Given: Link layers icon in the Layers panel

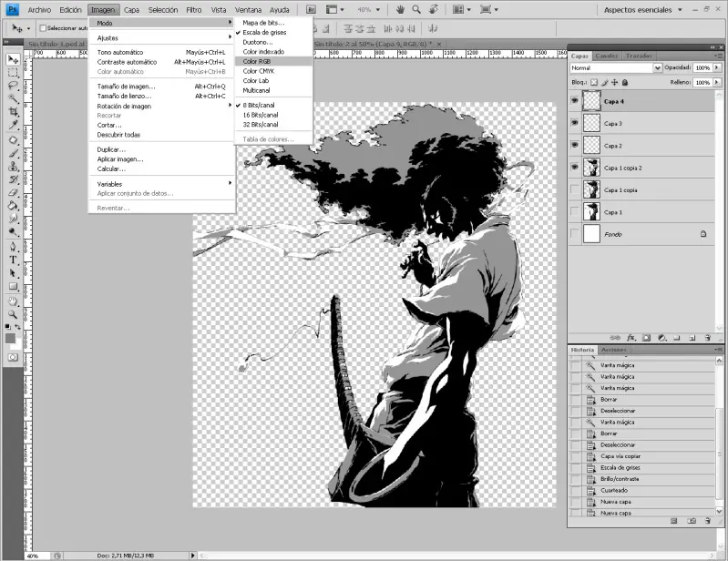Looking at the screenshot, I should tap(615, 338).
